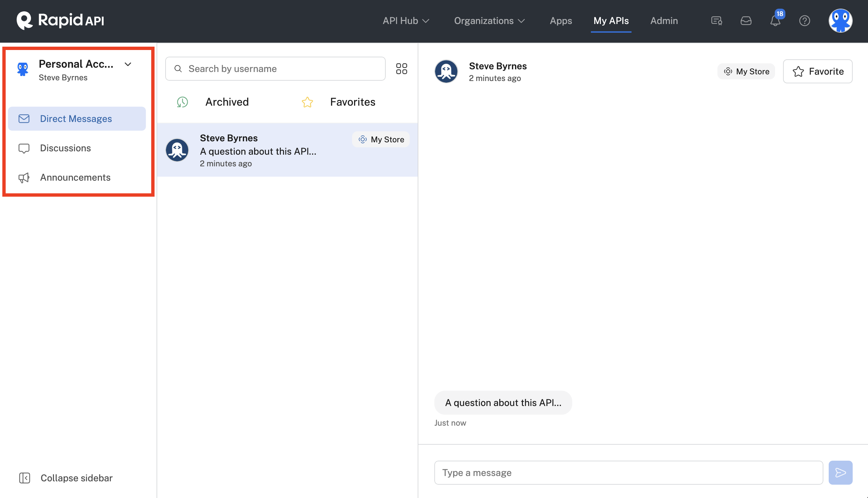Click the search magnifier icon
868x498 pixels.
pos(178,69)
